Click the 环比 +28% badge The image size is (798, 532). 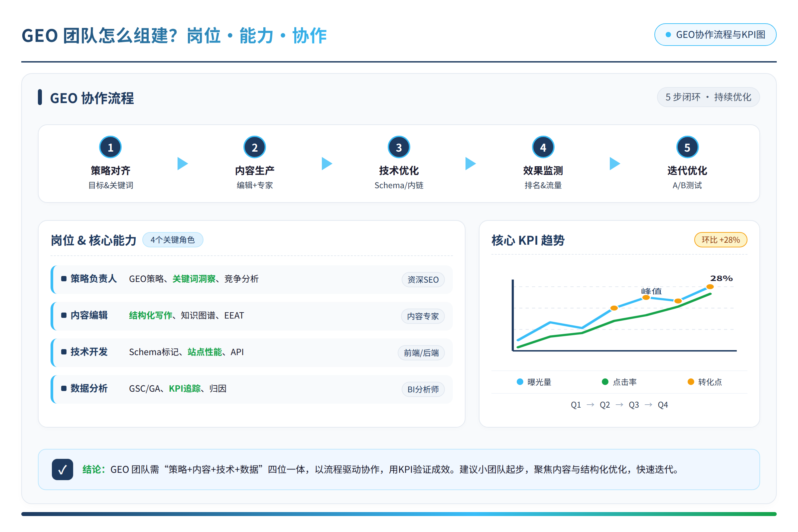[x=721, y=240]
